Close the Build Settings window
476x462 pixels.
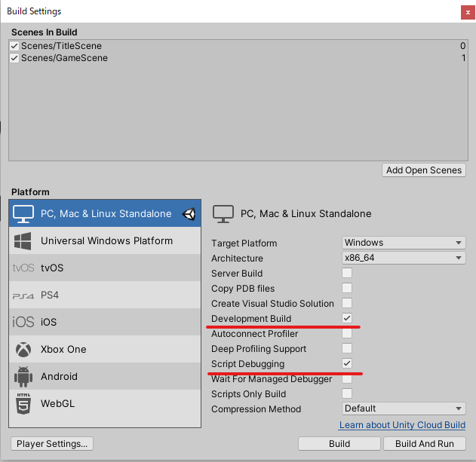tap(468, 13)
